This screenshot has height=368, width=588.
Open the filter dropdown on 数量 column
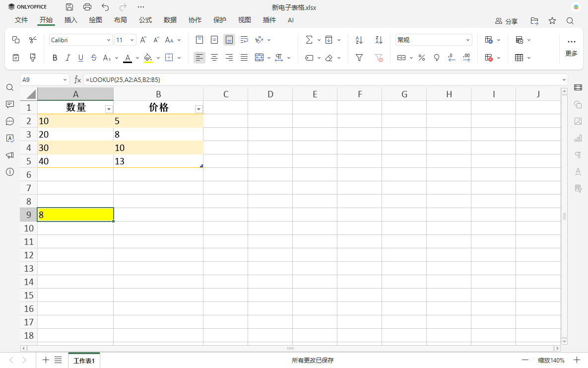pyautogui.click(x=109, y=108)
